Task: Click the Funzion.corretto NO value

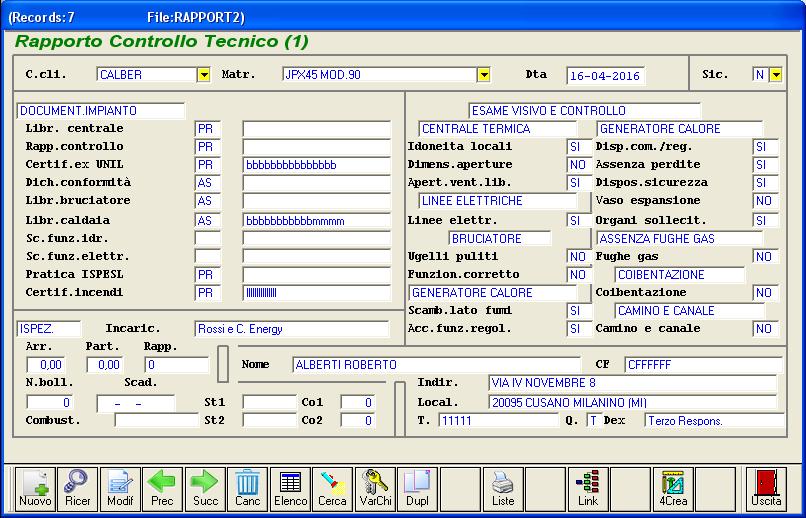Action: tap(579, 274)
